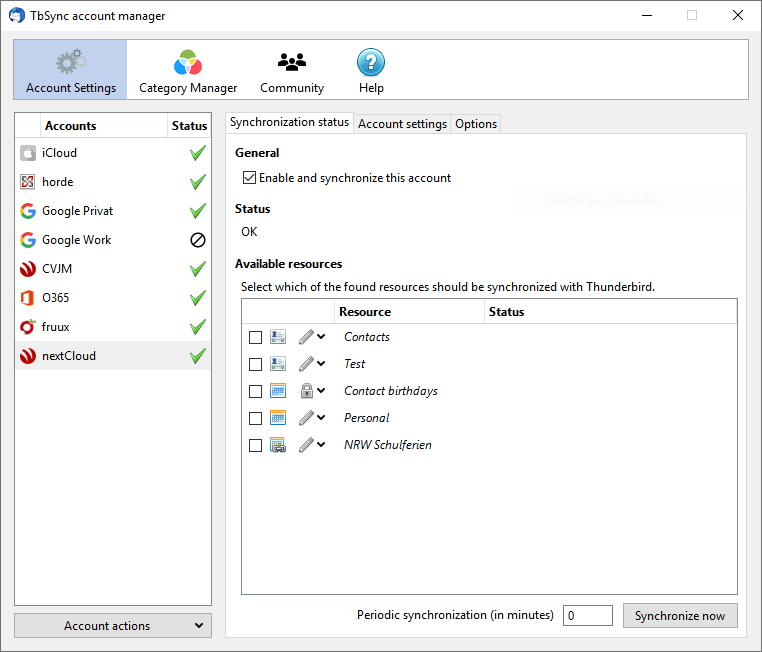Select the iCloud account icon
Screen dimensions: 762x652
(28, 153)
